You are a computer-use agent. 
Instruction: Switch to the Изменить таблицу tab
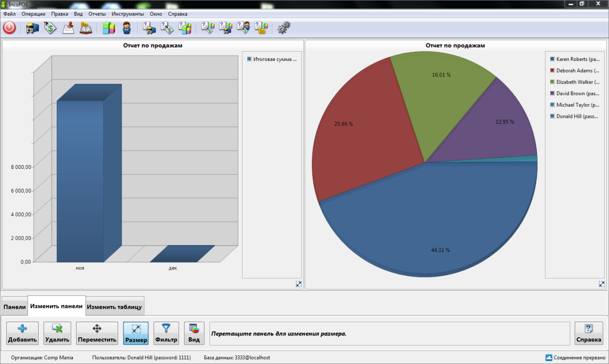(x=115, y=307)
